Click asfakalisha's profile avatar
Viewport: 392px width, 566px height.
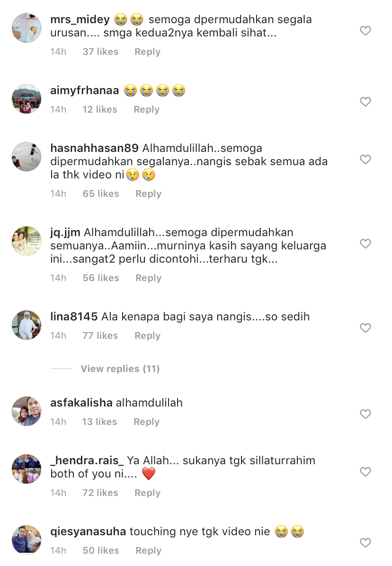27,411
